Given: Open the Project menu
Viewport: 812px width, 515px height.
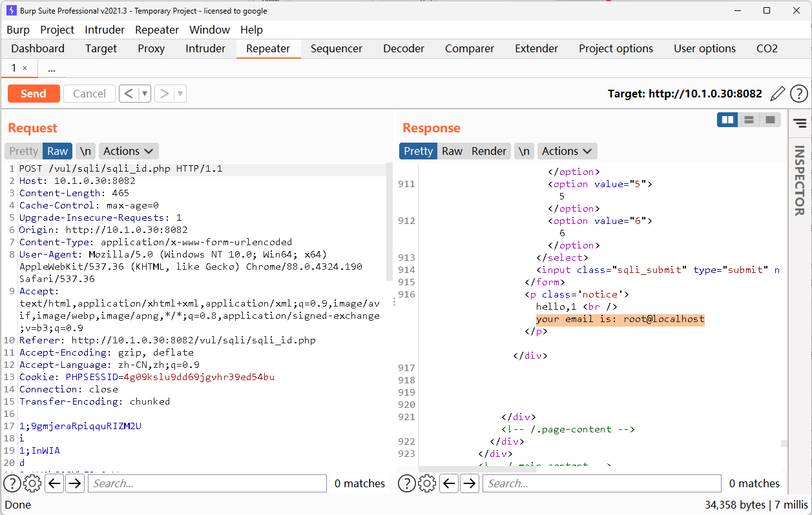Looking at the screenshot, I should pyautogui.click(x=57, y=30).
